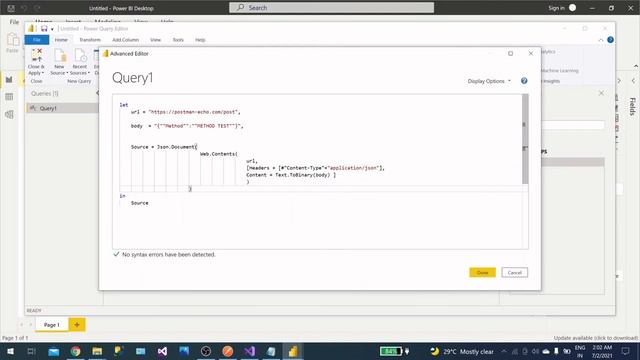640x360 pixels.
Task: Click the weather widget showing 29°C
Action: [462, 351]
